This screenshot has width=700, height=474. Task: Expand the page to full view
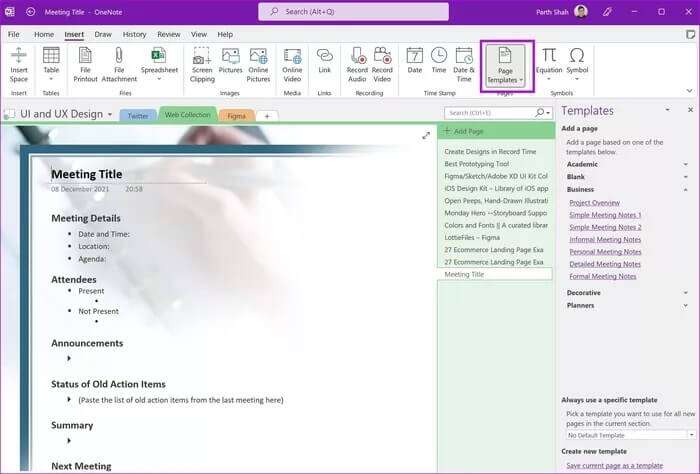(426, 135)
